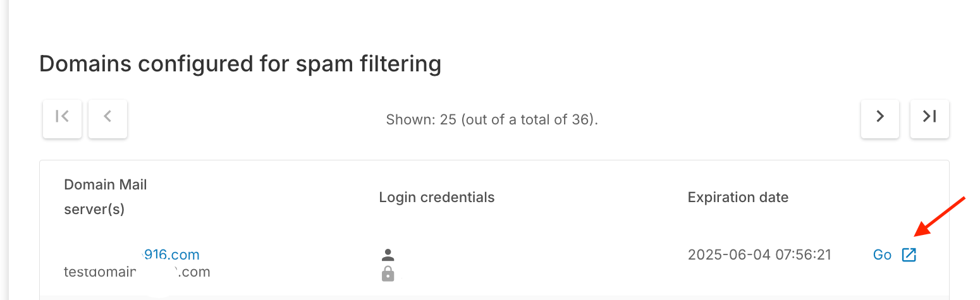Viewport: 980px width, 300px height.
Task: Click the username person icon under Login credentials
Action: coord(388,255)
